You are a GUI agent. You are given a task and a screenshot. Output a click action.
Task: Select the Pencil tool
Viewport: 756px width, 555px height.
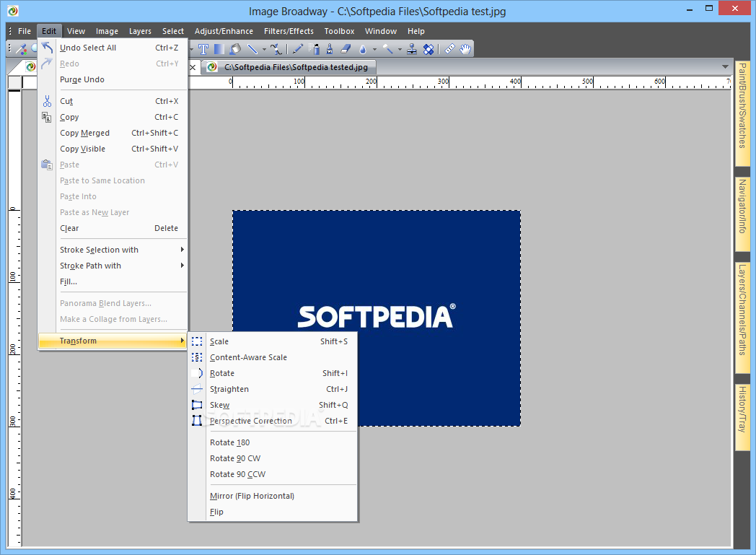298,48
